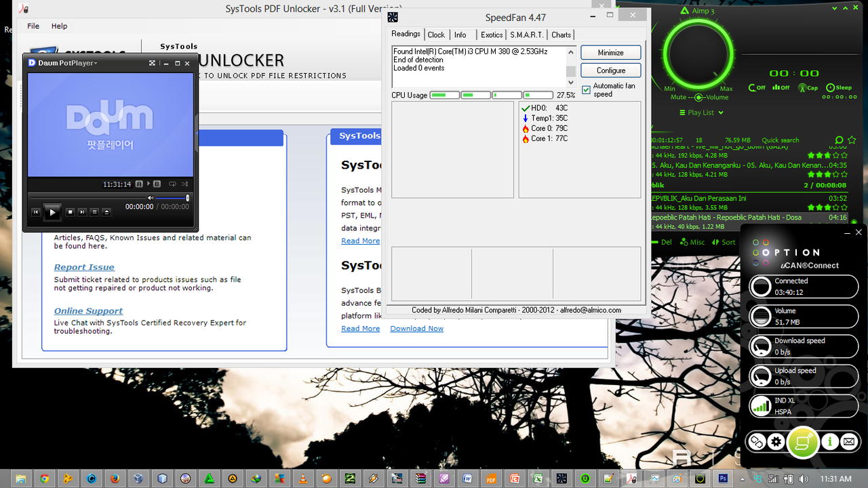This screenshot has width=868, height=488.
Task: Click the uCAN Connect connection profile icon
Action: (x=756, y=443)
